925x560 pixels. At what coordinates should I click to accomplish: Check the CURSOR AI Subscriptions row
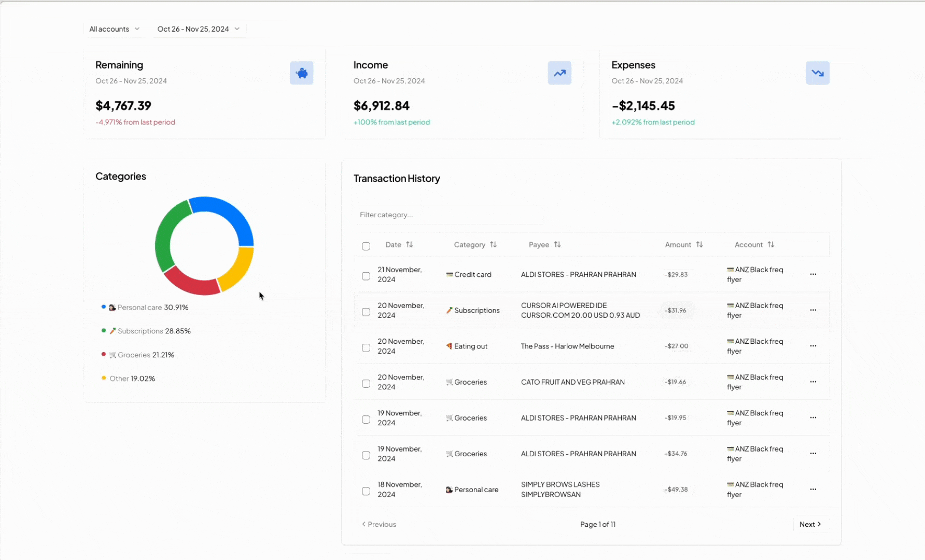click(366, 312)
